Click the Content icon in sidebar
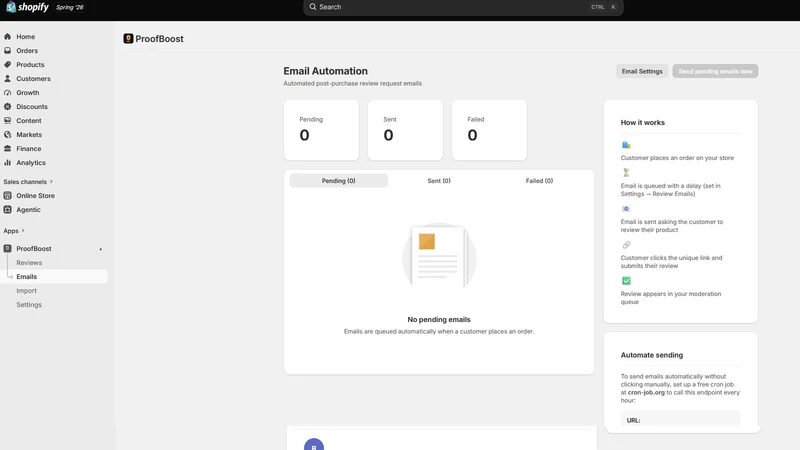 coord(8,121)
